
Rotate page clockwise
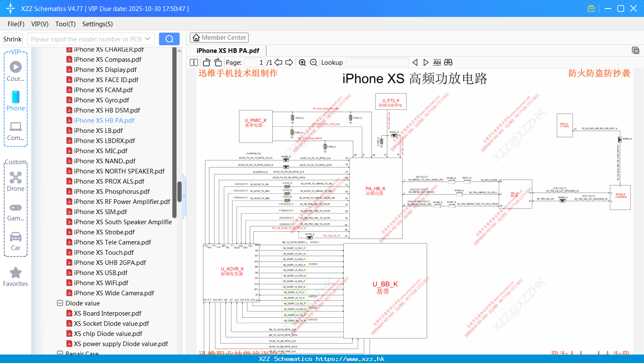(218, 62)
